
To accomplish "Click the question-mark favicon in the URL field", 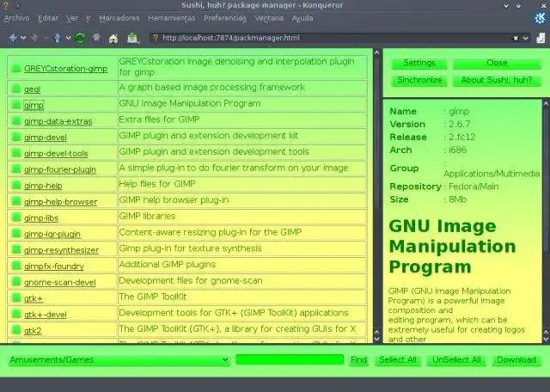I will click(x=156, y=38).
